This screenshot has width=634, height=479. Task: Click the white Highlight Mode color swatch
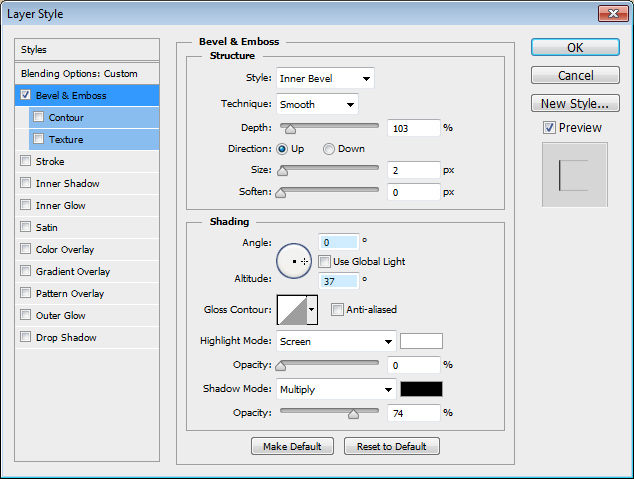coord(421,341)
